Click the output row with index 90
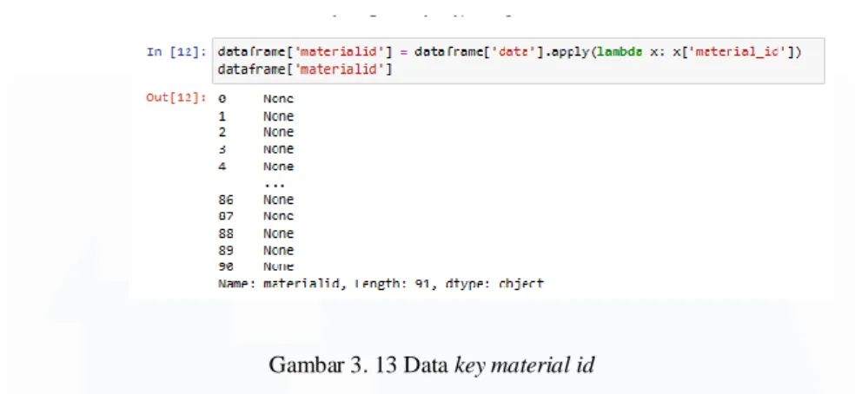Viewport: 868px width, 394px height. [x=255, y=266]
